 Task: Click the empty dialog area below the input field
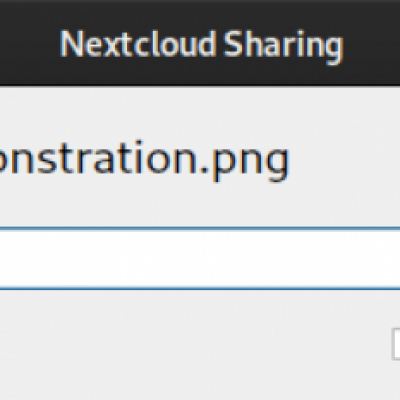click(x=193, y=345)
